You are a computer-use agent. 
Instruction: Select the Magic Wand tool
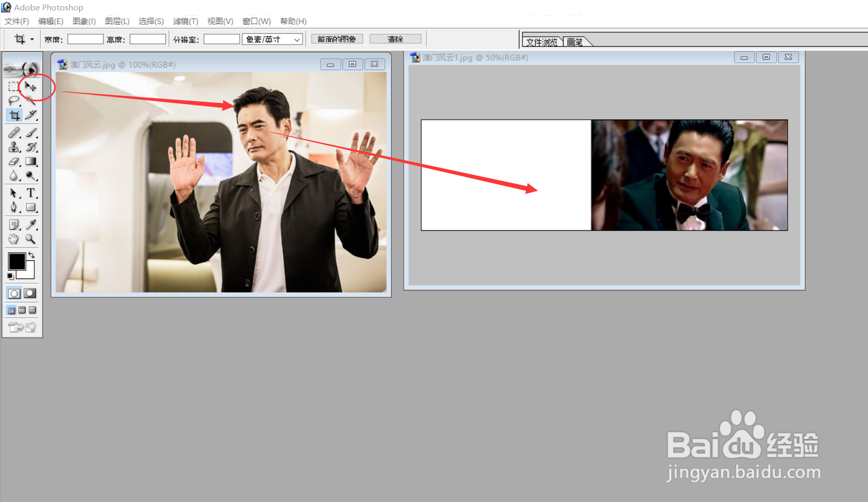point(31,101)
